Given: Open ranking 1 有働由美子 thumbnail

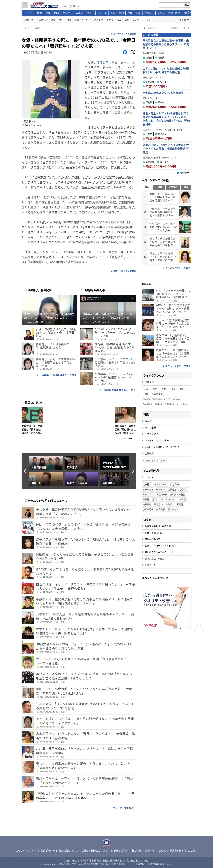Looking at the screenshot, I should tap(185, 197).
